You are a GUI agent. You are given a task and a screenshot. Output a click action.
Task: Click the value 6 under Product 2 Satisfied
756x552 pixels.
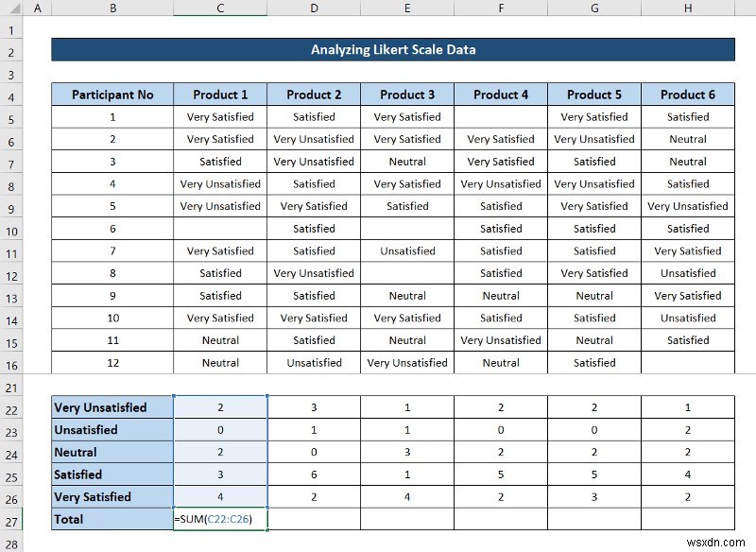coord(314,474)
